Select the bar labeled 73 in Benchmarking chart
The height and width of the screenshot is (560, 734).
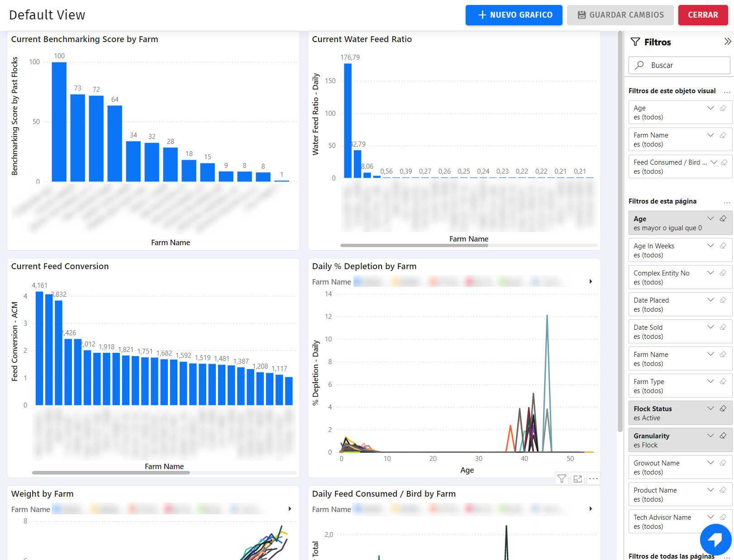tap(78, 138)
